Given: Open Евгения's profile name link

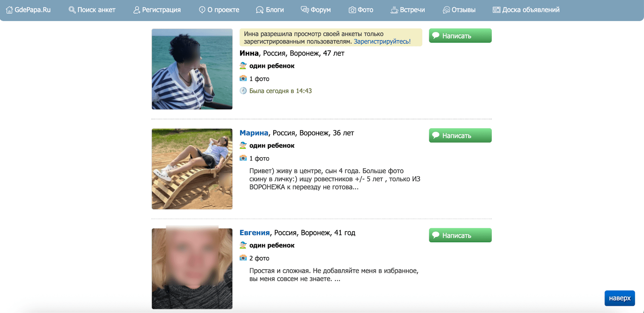Looking at the screenshot, I should pyautogui.click(x=254, y=233).
